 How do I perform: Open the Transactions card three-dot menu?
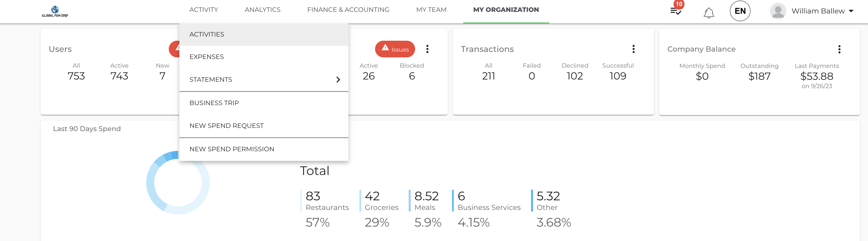633,49
